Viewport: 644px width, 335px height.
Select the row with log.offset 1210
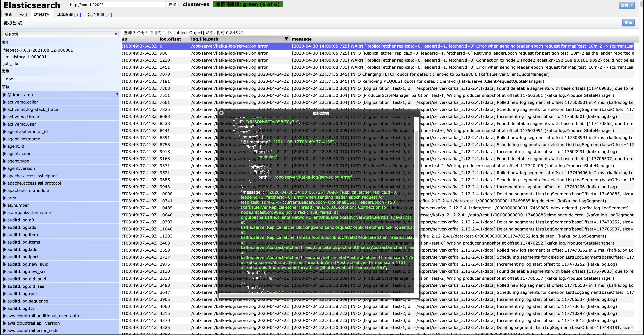(x=378, y=60)
